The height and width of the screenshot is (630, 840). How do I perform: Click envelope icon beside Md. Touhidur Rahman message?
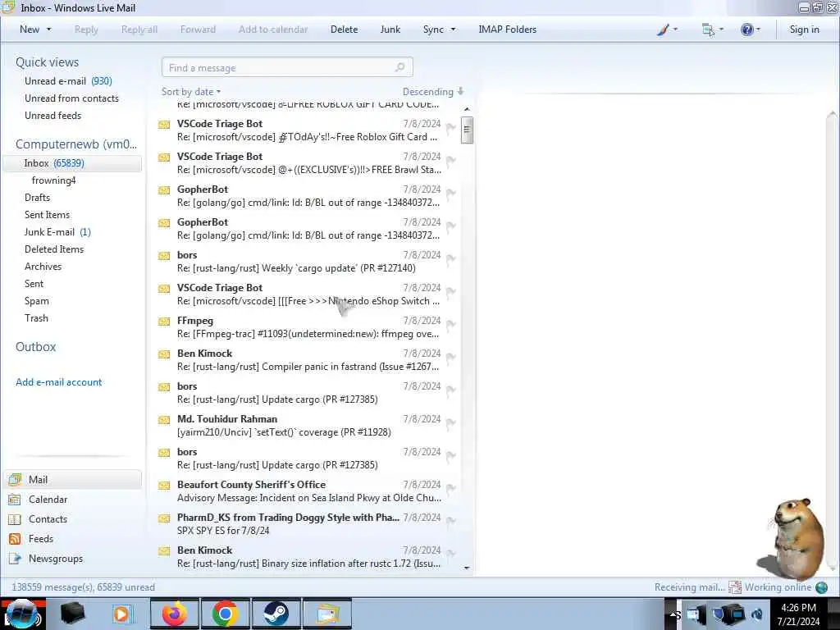pyautogui.click(x=164, y=420)
